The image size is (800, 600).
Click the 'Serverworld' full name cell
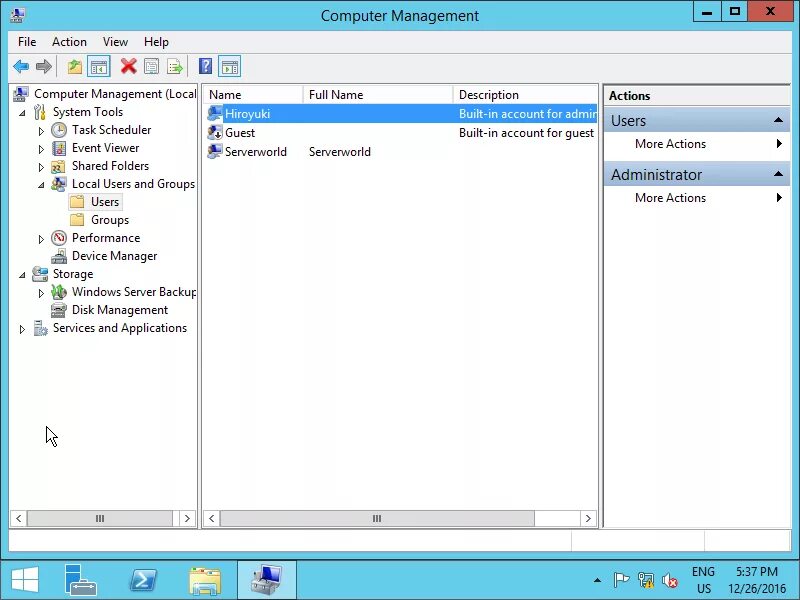[x=340, y=152]
